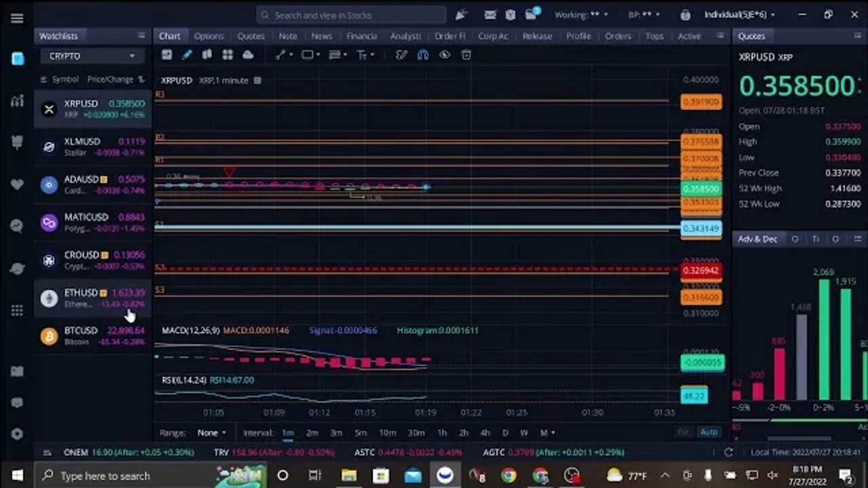Open the M interval dropdown
This screenshot has height=488, width=868.
(x=547, y=432)
